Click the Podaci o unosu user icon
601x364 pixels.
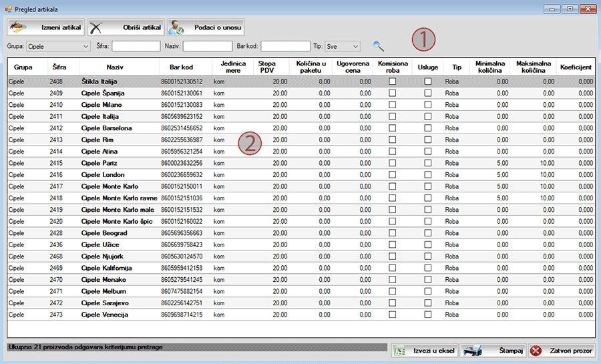coord(176,27)
